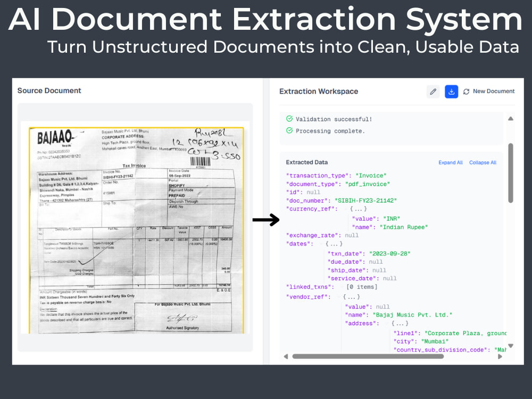Click the horizontal scrollbar right arrow
This screenshot has width=532, height=399.
[x=500, y=356]
